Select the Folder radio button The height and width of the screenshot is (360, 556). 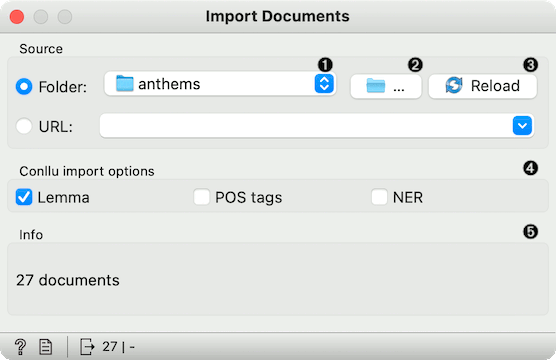[x=24, y=87]
